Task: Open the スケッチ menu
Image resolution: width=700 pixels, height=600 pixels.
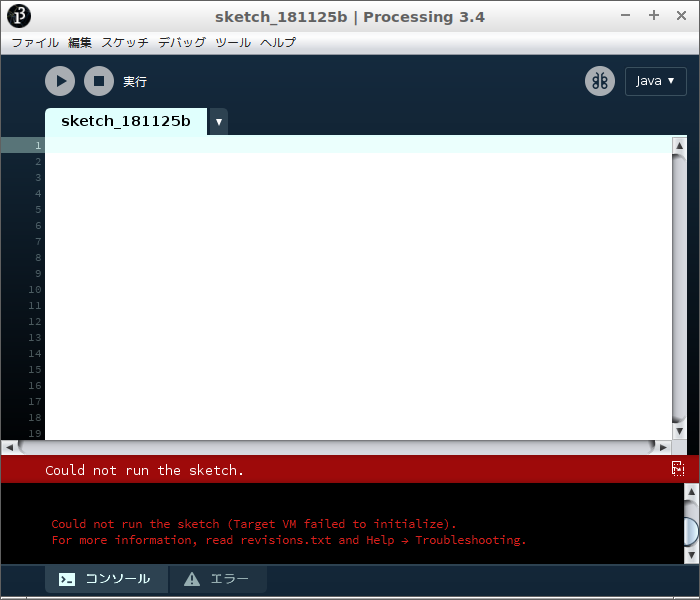Action: click(x=125, y=43)
